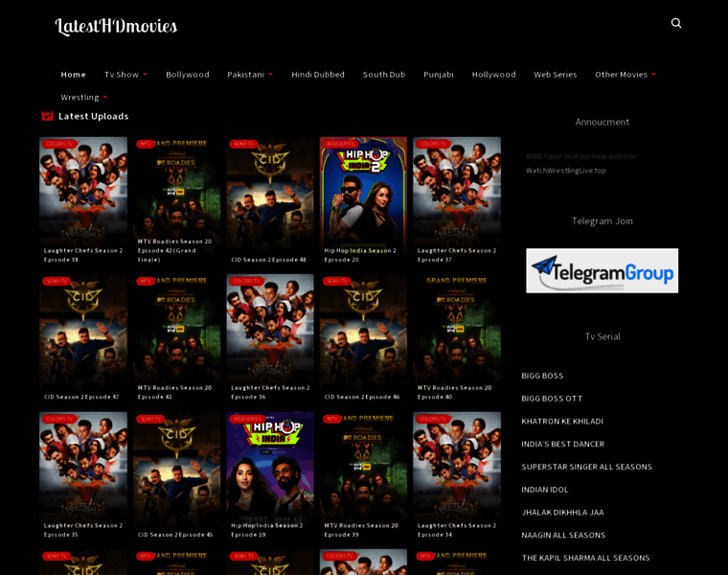Open NAAGIN ALL SEASONS link
Screen dimensions: 728x575
(x=563, y=535)
